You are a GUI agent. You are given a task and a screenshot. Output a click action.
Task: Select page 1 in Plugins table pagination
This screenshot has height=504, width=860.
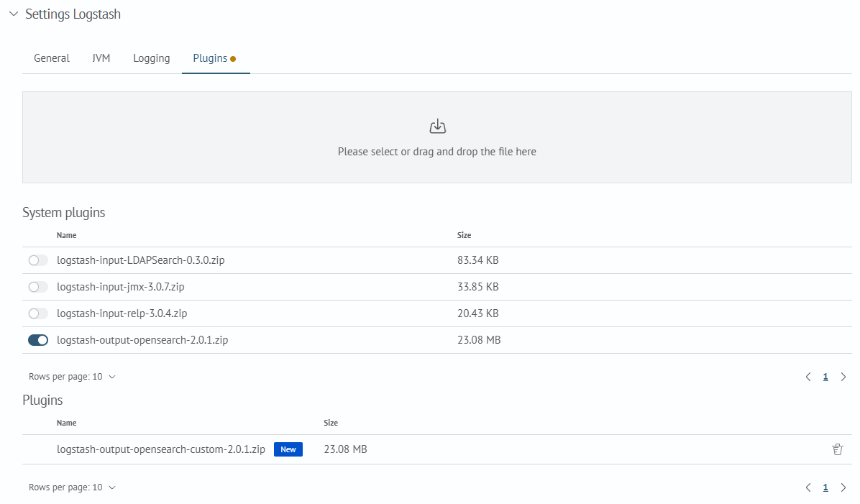(x=825, y=487)
